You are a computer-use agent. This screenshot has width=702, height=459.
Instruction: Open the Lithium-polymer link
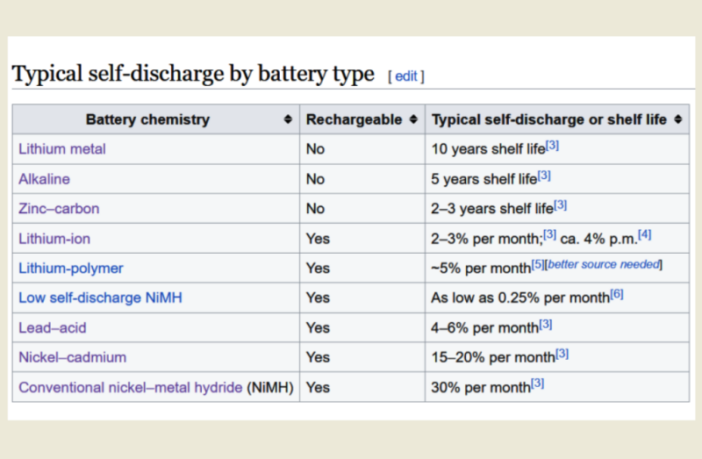pyautogui.click(x=71, y=268)
